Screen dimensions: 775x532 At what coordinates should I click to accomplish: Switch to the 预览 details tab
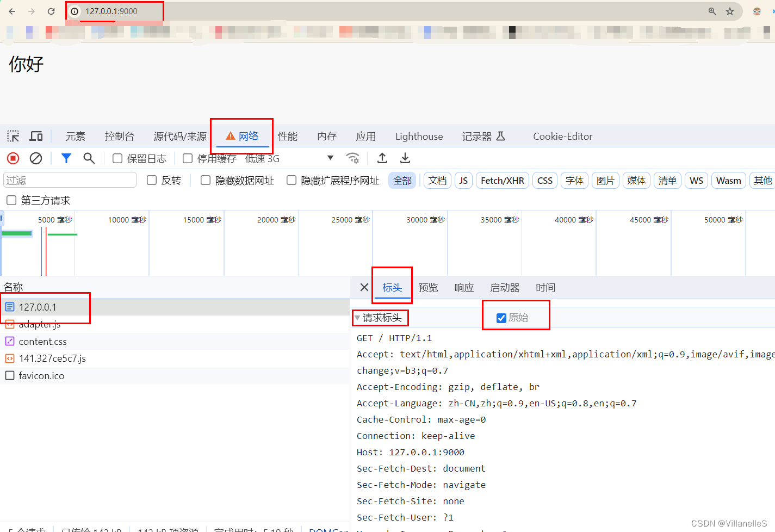coord(428,287)
